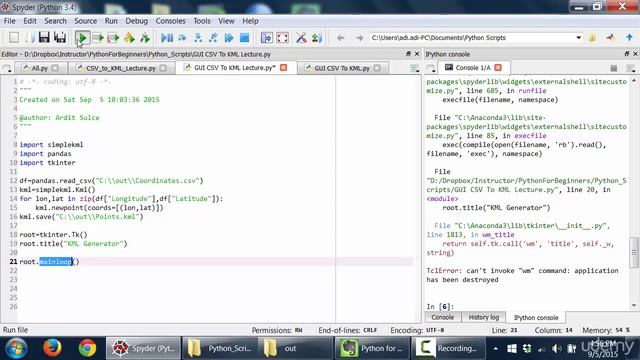Click the Set as console directory icon
The image size is (640, 360).
tap(611, 38)
